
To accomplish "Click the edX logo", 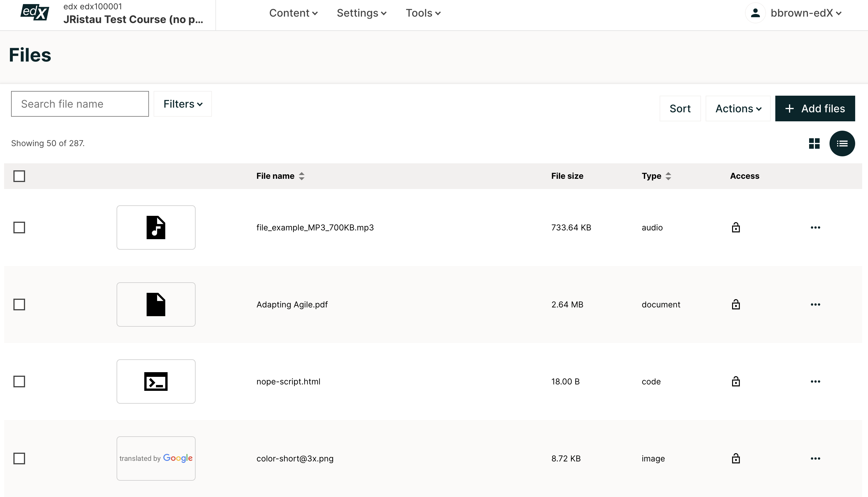I will 34,13.
